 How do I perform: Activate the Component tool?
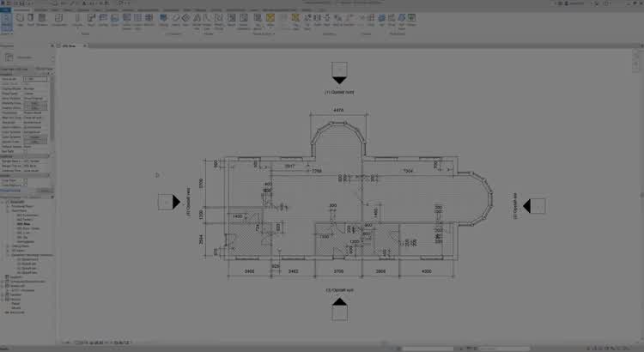tap(58, 20)
